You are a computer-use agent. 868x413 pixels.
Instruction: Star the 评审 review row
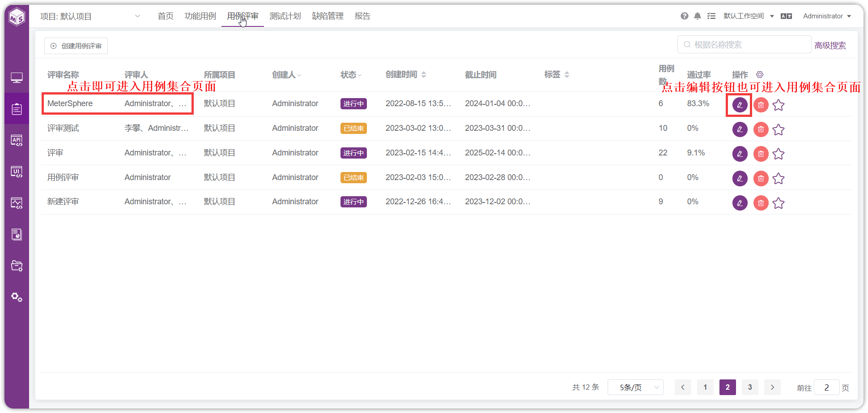779,154
